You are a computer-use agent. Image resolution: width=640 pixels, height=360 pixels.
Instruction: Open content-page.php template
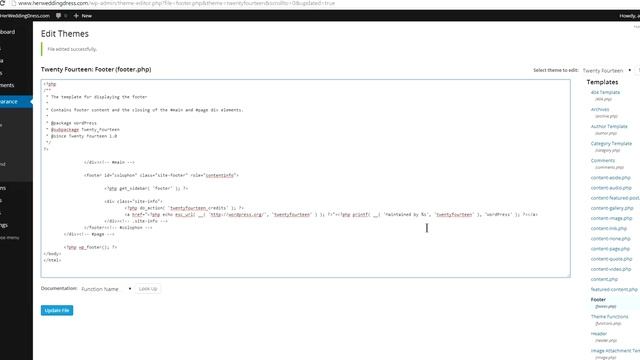pos(610,249)
